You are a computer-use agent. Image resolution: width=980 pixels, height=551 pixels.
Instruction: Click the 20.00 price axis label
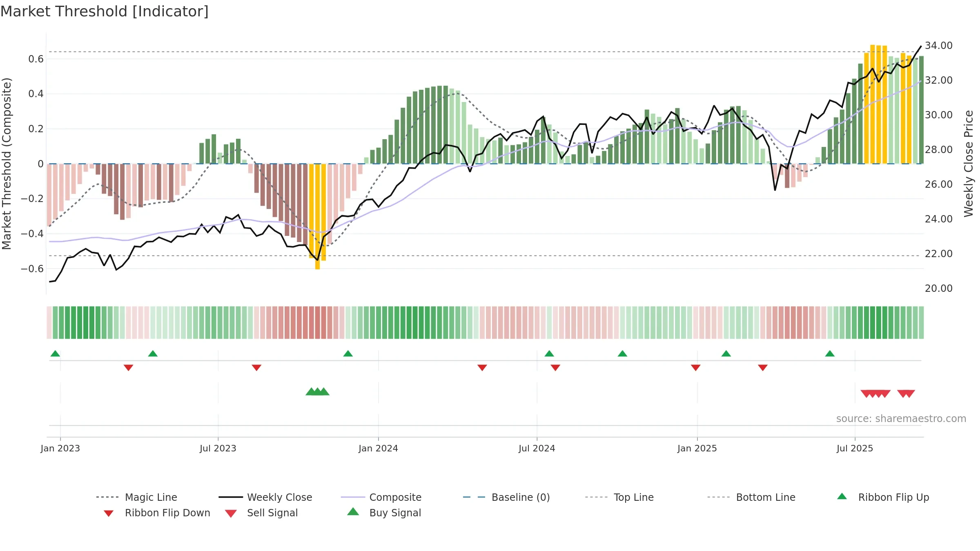tap(939, 289)
